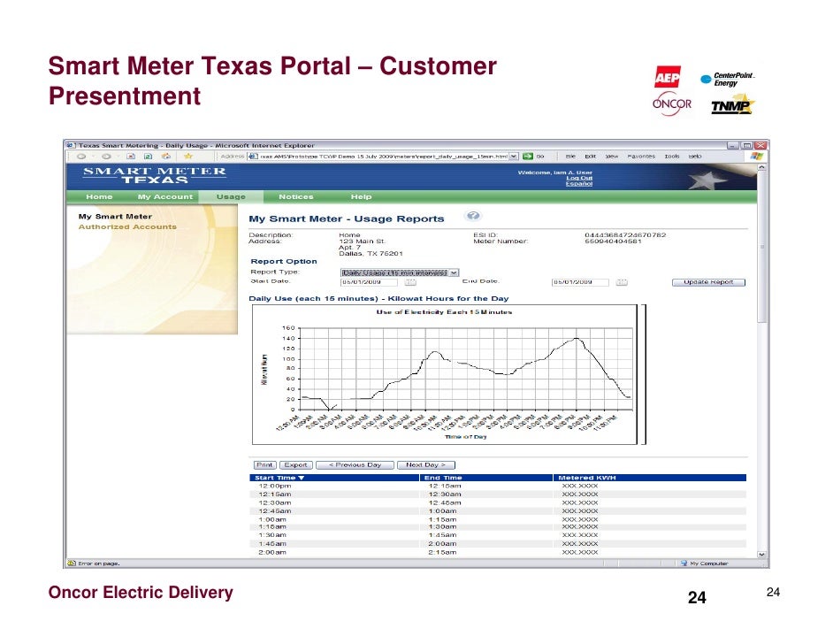Click the Update Report button
The width and height of the screenshot is (833, 644).
(x=708, y=282)
